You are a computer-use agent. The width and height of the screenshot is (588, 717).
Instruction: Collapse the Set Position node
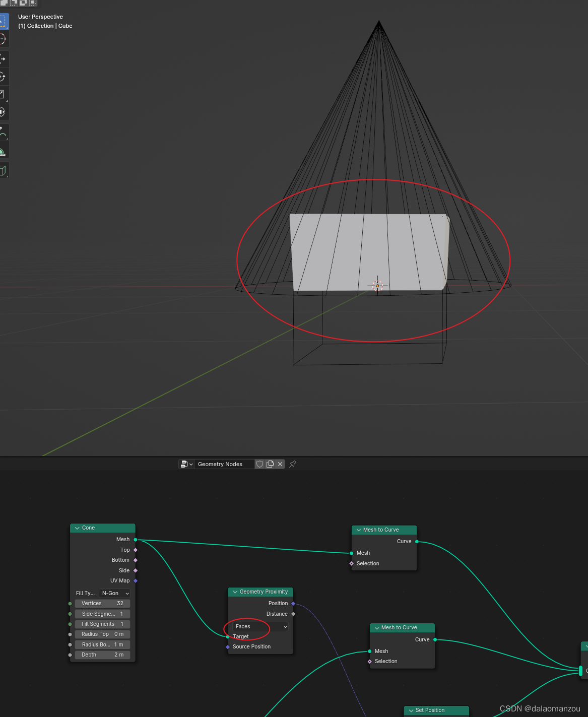point(411,710)
